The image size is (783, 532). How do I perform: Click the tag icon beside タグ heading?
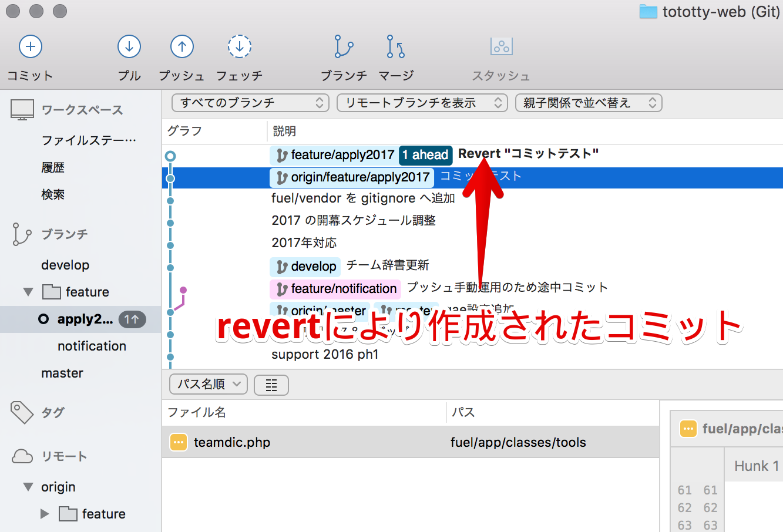(x=22, y=412)
